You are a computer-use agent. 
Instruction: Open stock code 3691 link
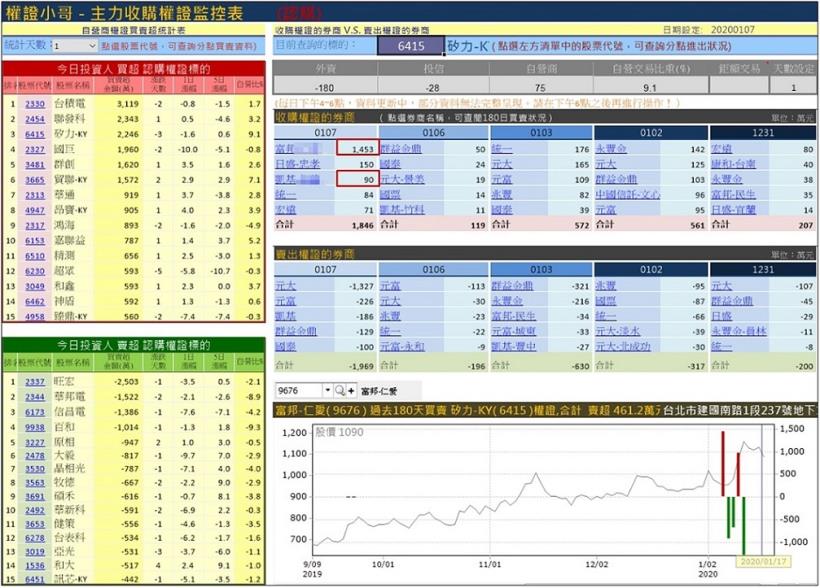click(x=35, y=496)
